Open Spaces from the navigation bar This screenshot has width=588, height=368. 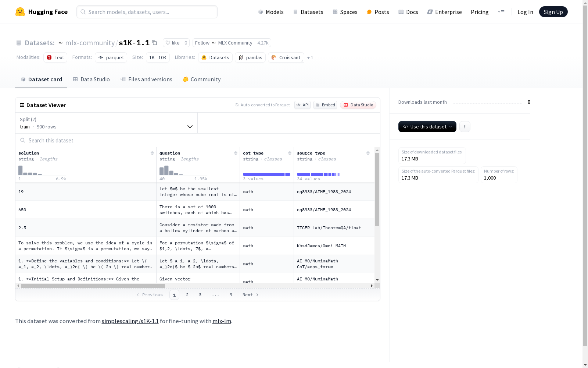345,12
